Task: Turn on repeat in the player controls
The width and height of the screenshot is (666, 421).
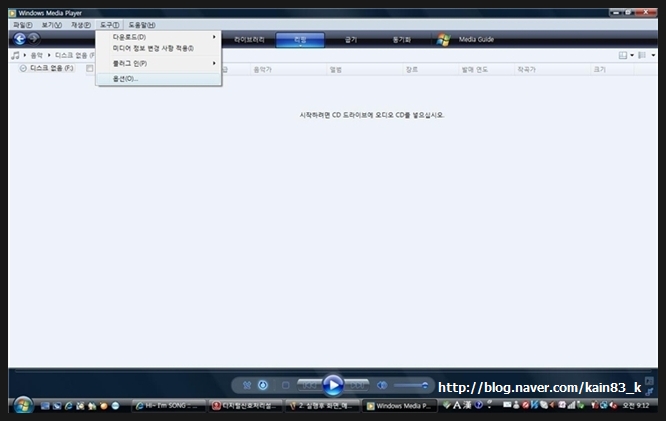Action: click(x=263, y=385)
